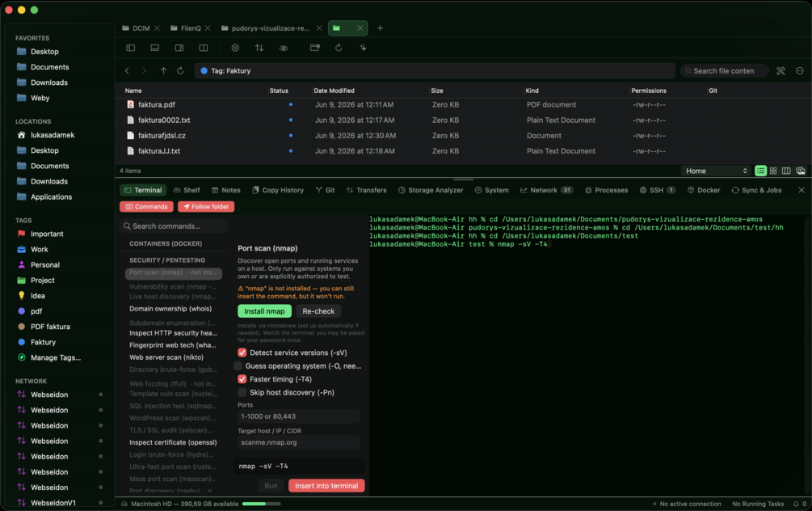
Task: Go forward with the right chevron
Action: coord(144,70)
